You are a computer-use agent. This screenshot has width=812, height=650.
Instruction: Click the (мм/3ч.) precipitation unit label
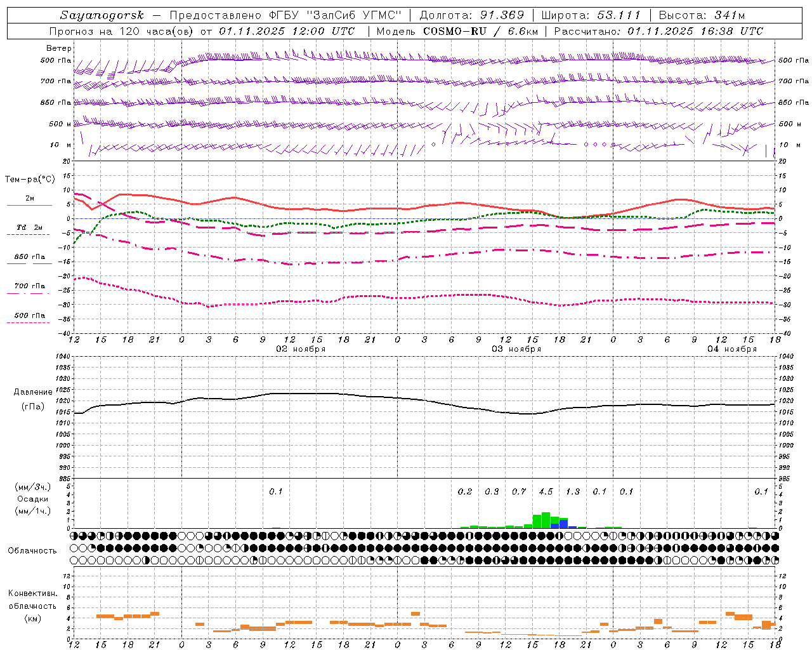(x=33, y=487)
